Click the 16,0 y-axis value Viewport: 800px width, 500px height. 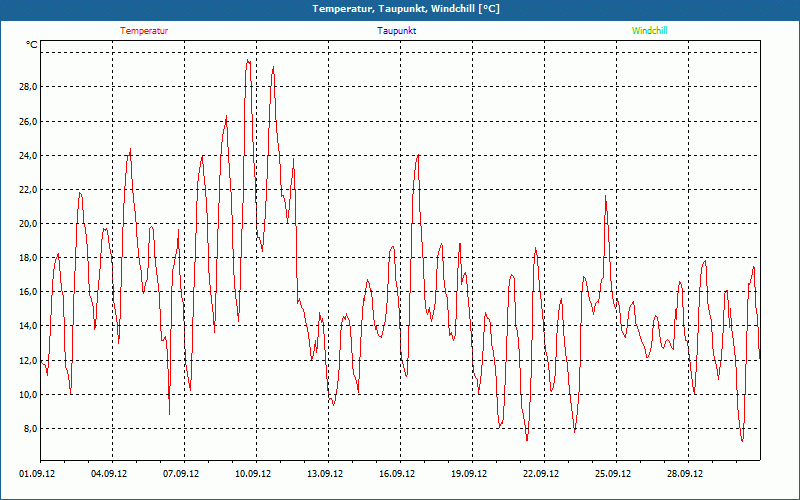pos(28,292)
